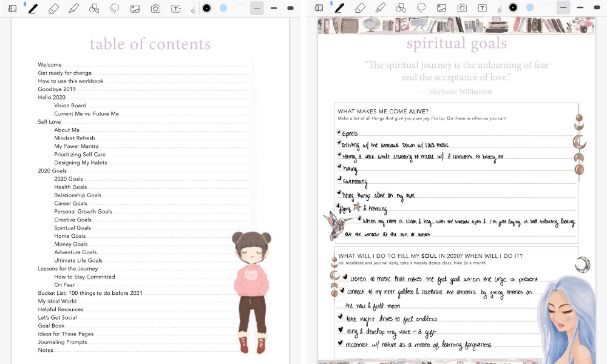
Task: Tap the selected black swatch to open color options
Action: [207, 8]
